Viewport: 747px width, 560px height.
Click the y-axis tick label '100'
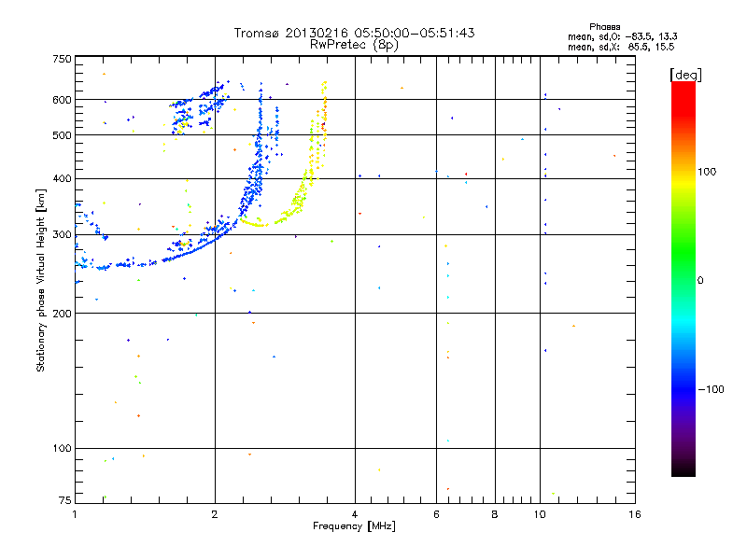(x=62, y=448)
